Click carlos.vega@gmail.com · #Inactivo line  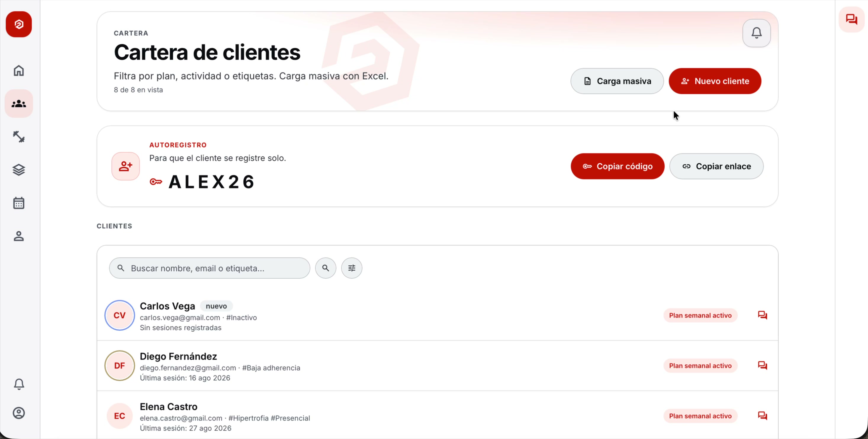pyautogui.click(x=198, y=317)
